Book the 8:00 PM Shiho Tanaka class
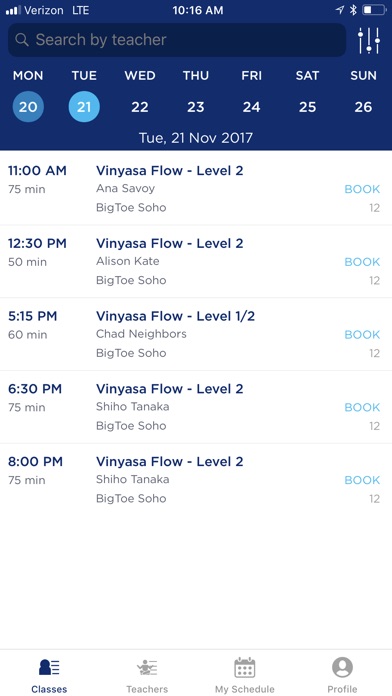 [362, 480]
